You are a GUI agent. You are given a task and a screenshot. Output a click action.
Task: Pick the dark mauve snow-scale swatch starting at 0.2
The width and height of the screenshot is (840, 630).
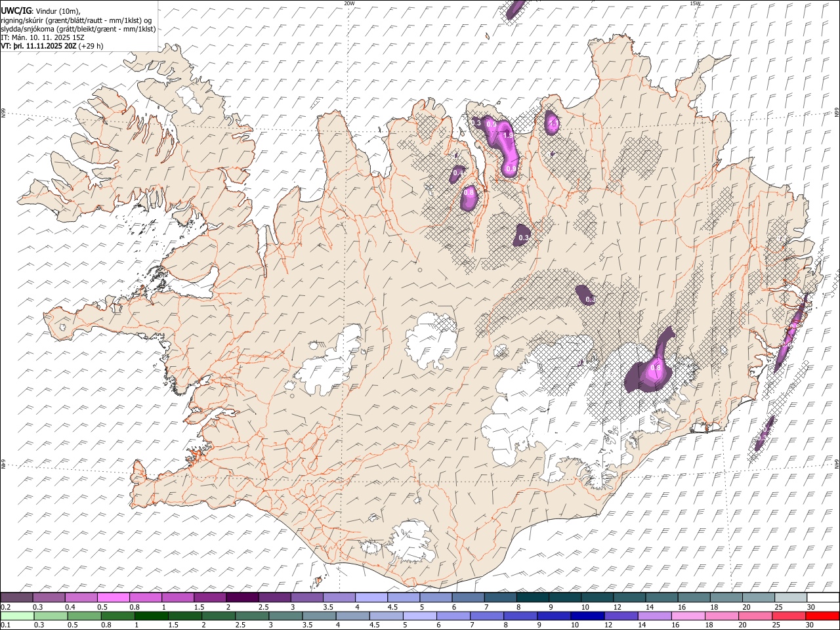tap(16, 598)
